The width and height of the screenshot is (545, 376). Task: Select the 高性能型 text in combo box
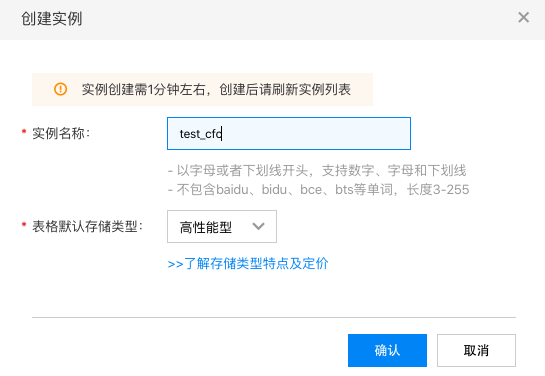point(206,227)
